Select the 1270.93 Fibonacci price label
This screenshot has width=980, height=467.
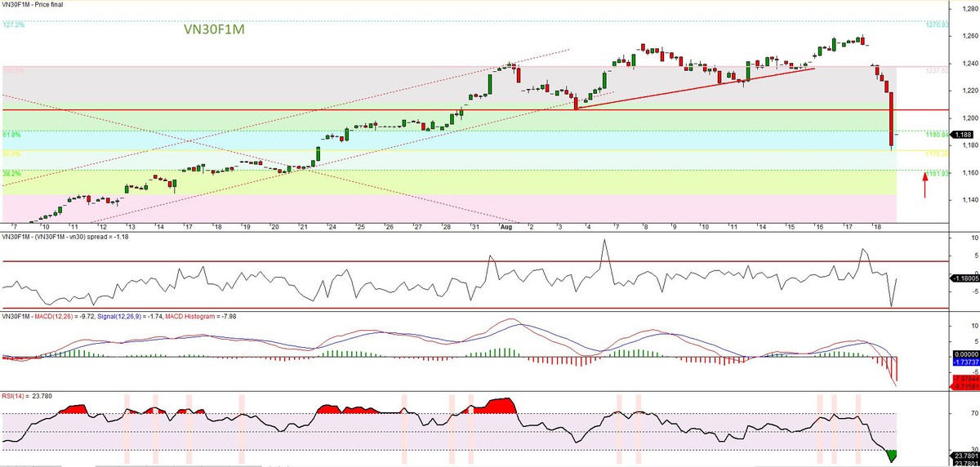tap(936, 24)
